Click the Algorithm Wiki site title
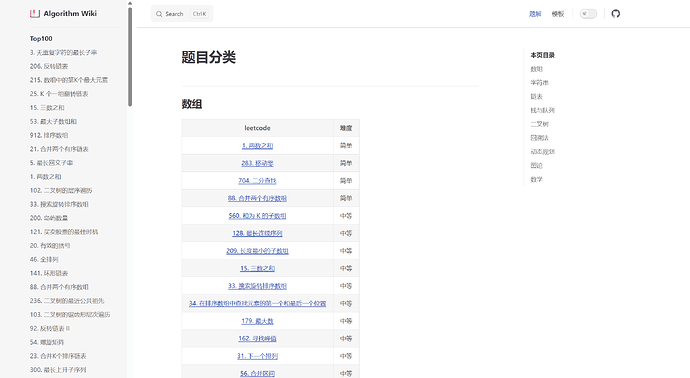Viewport: 690px width, 378px height. 70,14
